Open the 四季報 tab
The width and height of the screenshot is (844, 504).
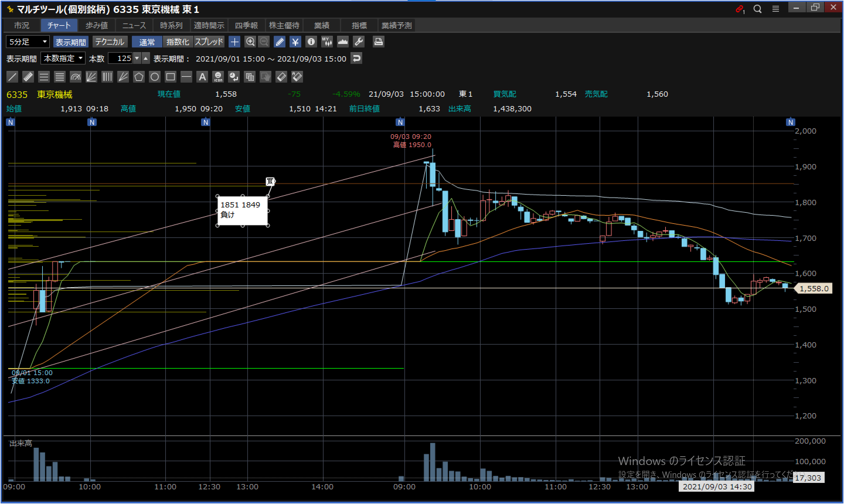(x=246, y=25)
